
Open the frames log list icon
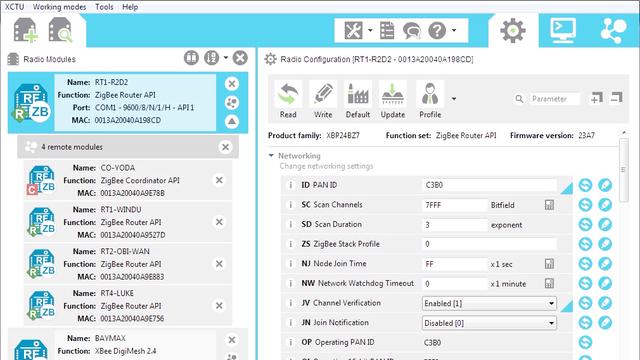(387, 31)
